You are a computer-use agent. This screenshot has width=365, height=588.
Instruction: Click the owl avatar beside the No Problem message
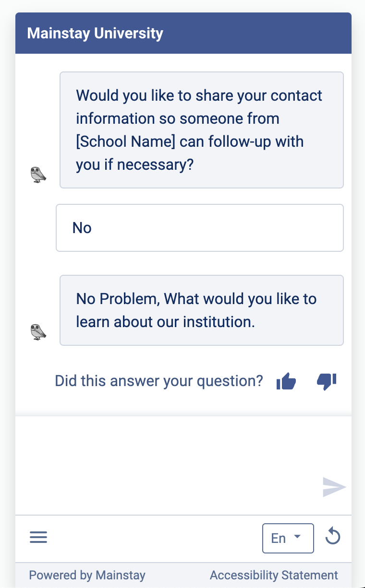[x=38, y=332]
